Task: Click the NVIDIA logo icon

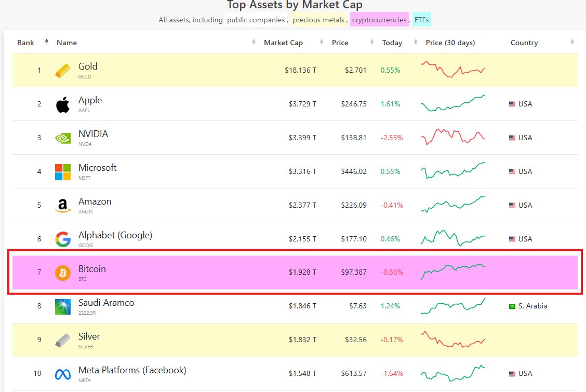Action: [62, 139]
